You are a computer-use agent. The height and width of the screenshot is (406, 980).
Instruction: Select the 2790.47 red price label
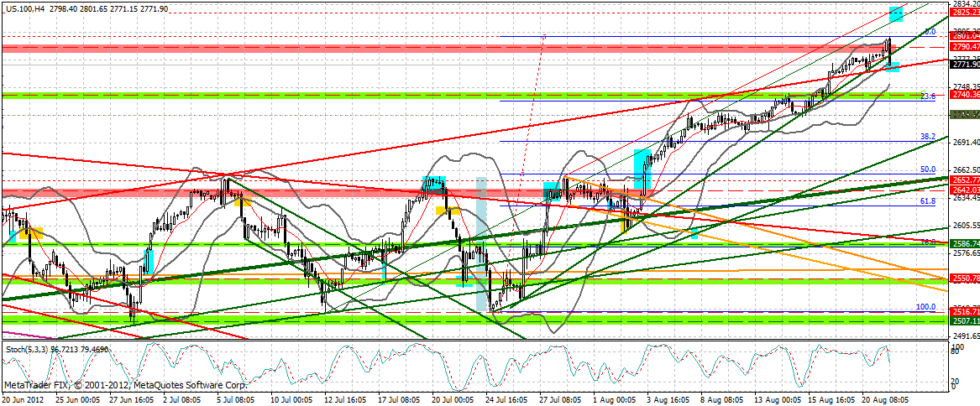(x=965, y=47)
